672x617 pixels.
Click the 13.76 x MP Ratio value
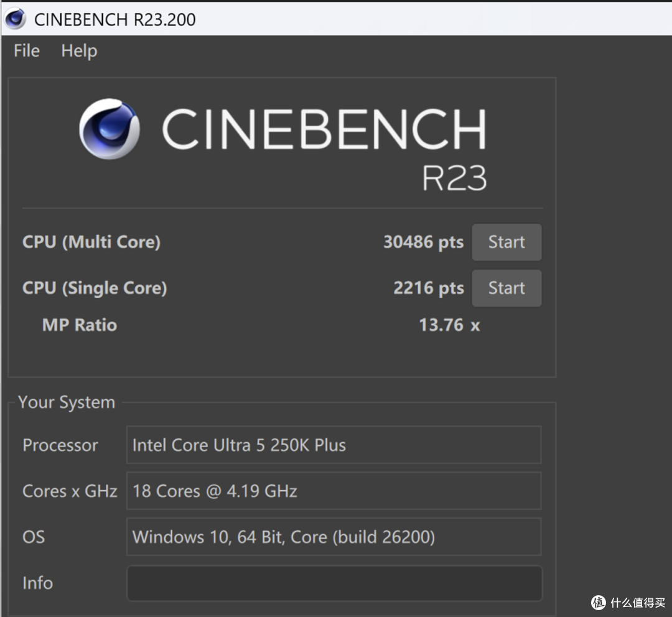click(450, 325)
